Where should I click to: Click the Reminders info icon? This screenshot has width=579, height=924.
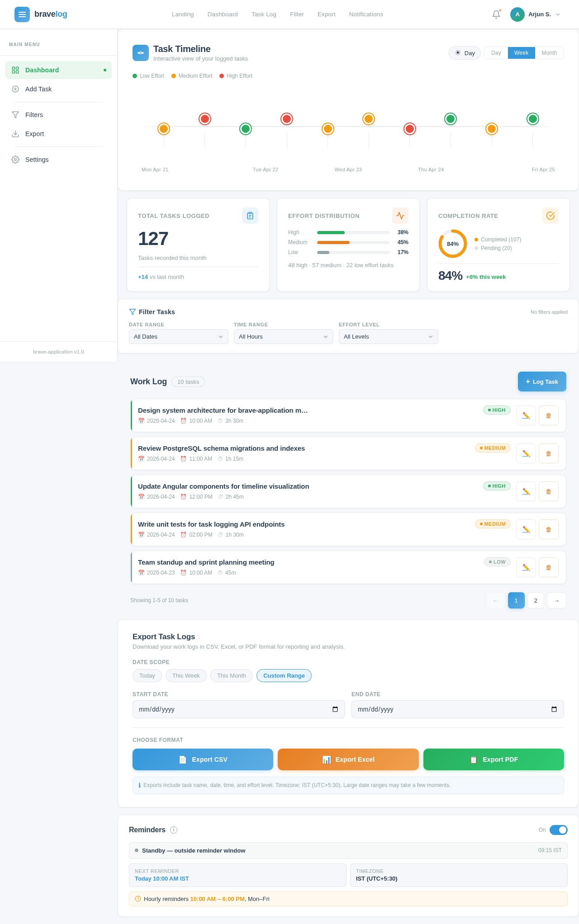[174, 830]
